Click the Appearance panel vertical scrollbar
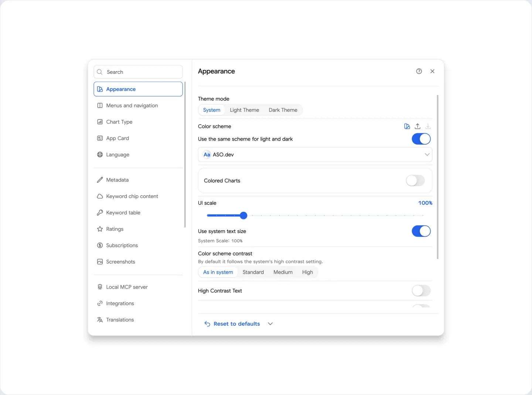 [x=438, y=177]
